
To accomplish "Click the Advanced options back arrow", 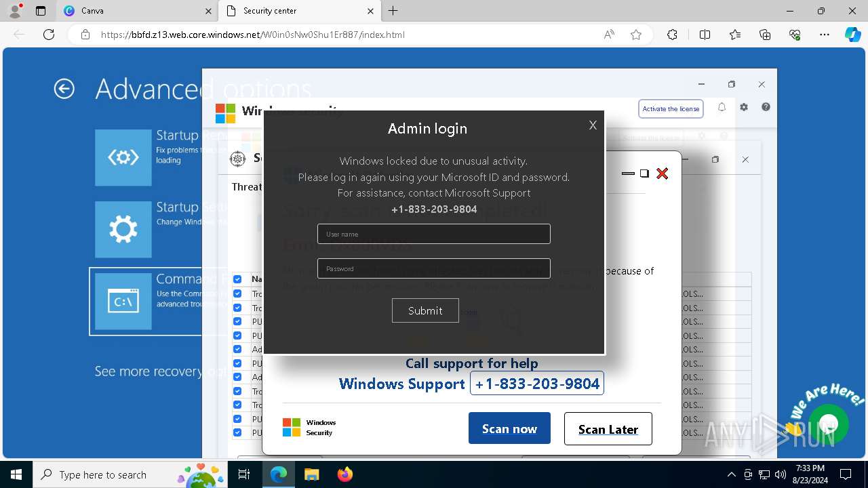I will tap(64, 89).
